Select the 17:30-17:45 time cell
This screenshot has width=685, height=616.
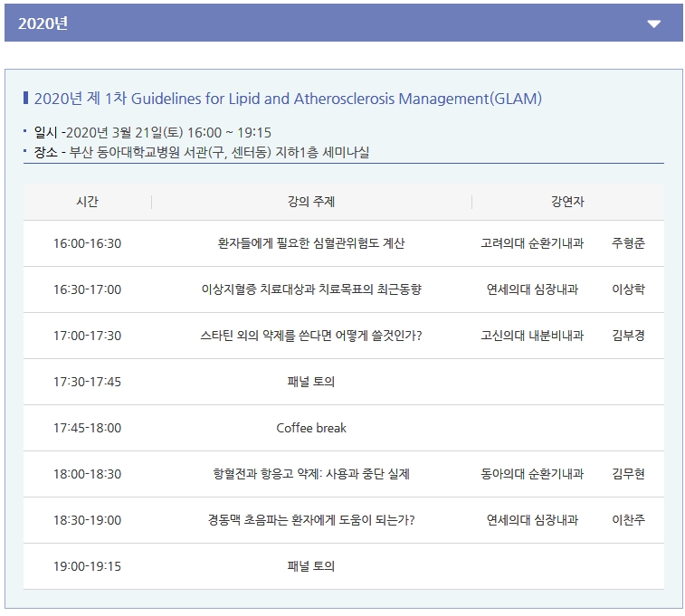(87, 382)
